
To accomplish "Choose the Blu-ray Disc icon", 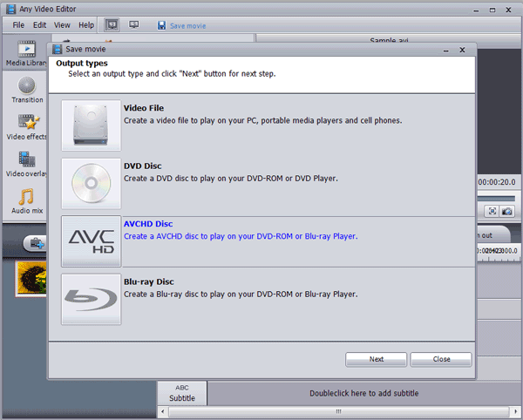I will (91, 300).
